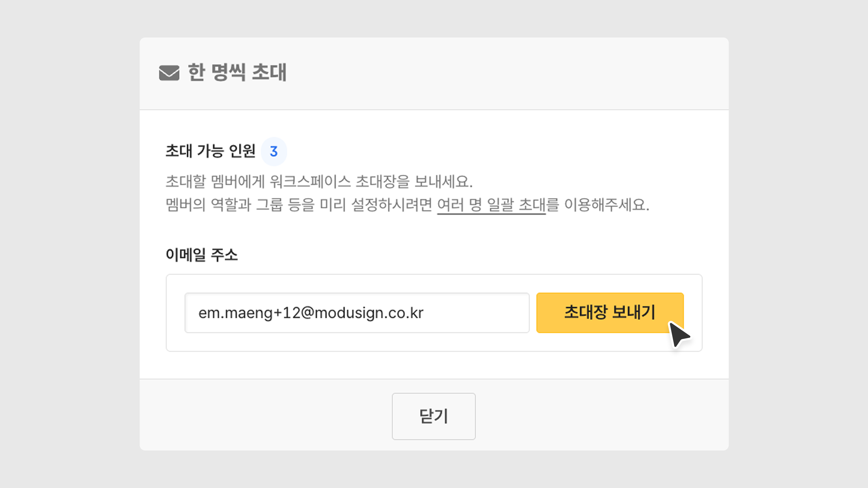Click the blue invite count badge 3
The width and height of the screenshot is (868, 488).
(x=274, y=152)
